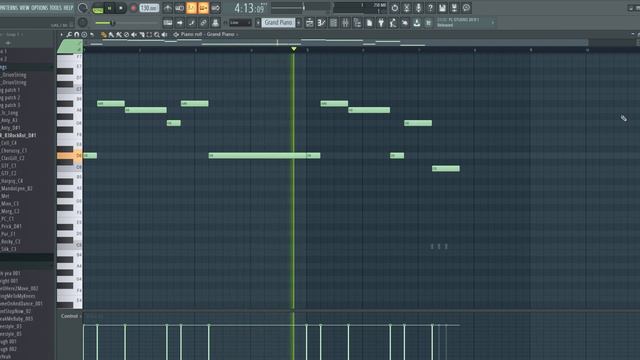The width and height of the screenshot is (640, 360).
Task: Open the Mixer faders icon
Action: click(345, 22)
